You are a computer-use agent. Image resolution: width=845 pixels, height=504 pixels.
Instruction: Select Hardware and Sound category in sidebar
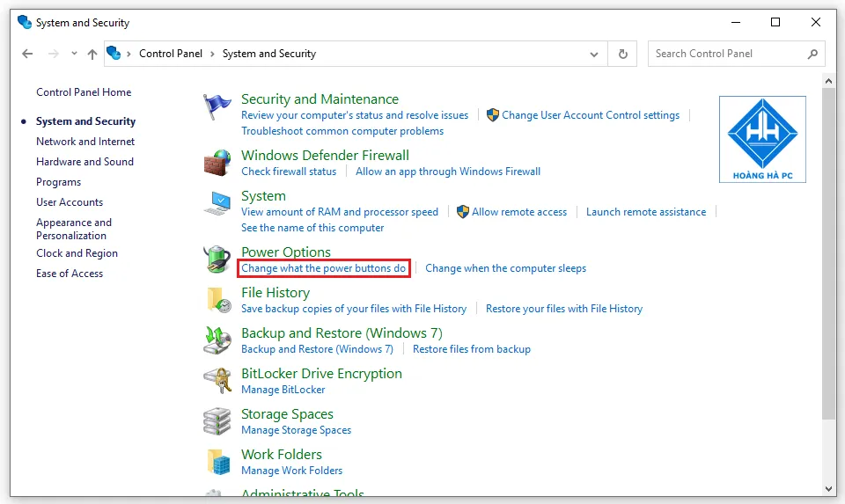(x=84, y=162)
